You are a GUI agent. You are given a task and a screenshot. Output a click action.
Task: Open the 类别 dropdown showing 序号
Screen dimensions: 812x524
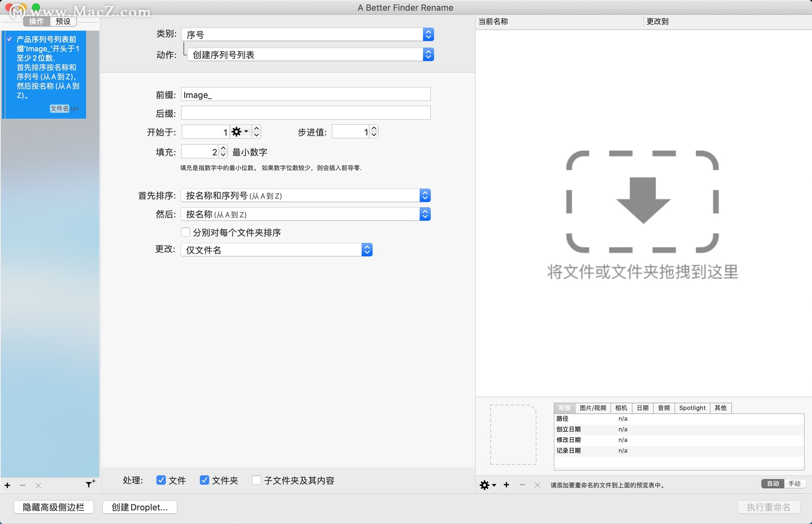click(x=307, y=34)
